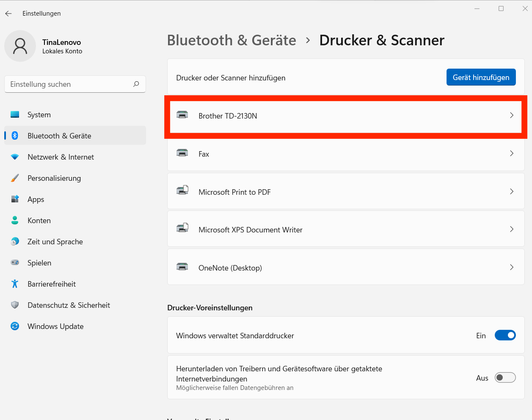532x420 pixels.
Task: Focus the Einstellung suchen search field
Action: (x=75, y=84)
